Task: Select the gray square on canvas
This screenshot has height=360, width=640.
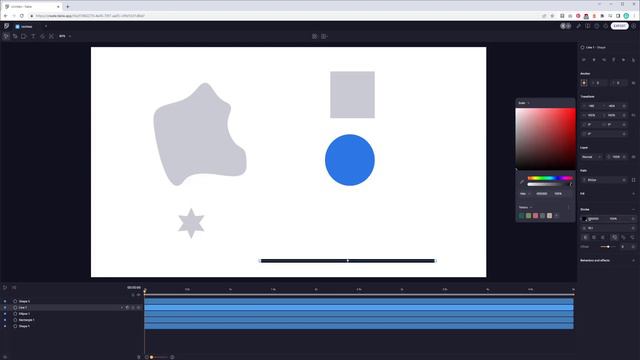Action: click(x=352, y=95)
